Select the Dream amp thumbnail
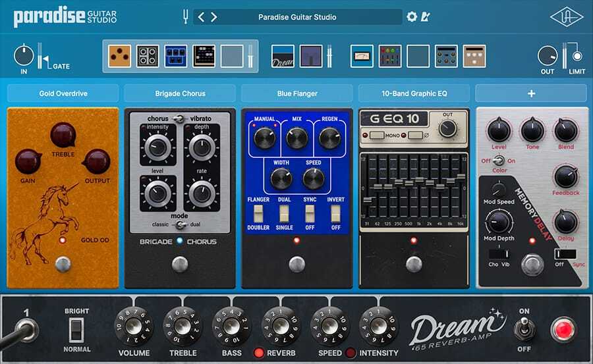Viewport: 593px width, 364px height. [x=283, y=57]
